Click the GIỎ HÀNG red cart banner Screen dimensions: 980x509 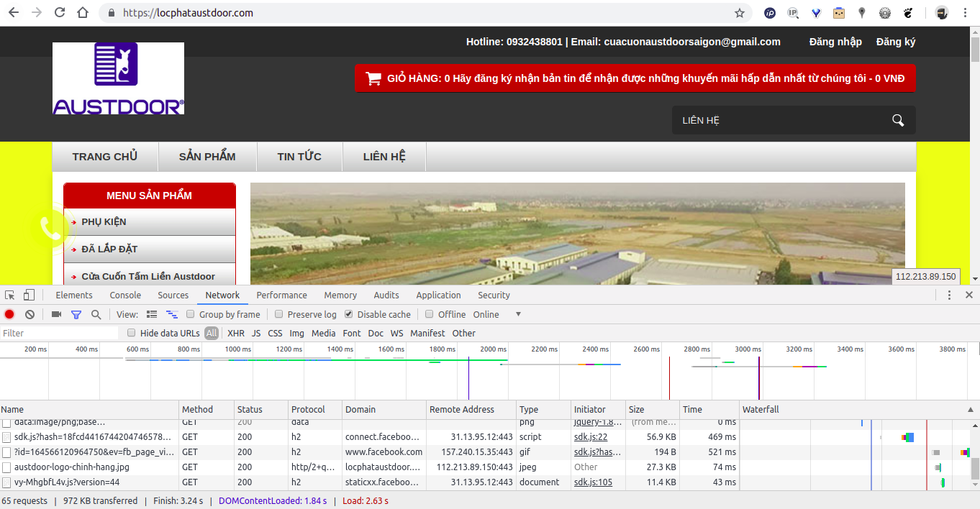pos(635,78)
